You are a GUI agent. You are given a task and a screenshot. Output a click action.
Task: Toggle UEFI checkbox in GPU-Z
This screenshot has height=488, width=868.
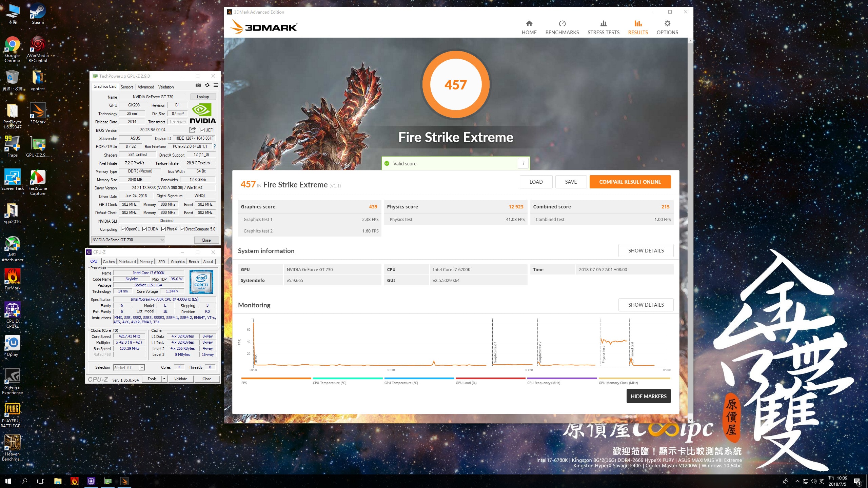[202, 130]
